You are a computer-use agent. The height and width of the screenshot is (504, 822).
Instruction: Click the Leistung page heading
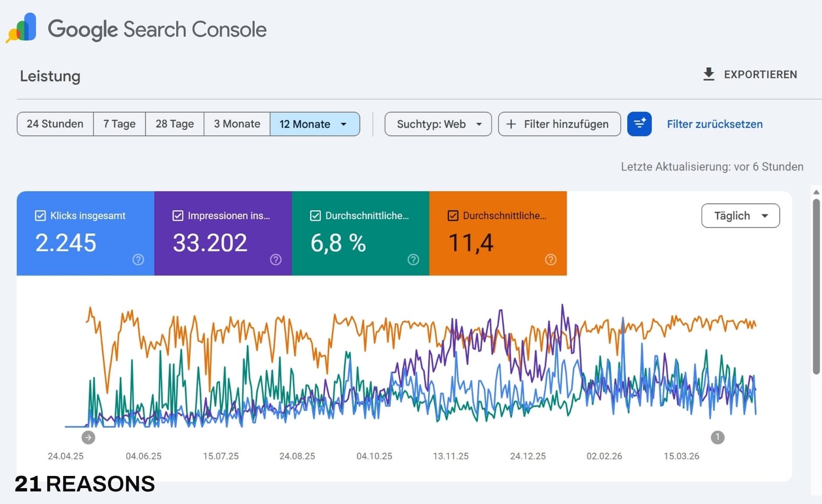click(x=50, y=76)
